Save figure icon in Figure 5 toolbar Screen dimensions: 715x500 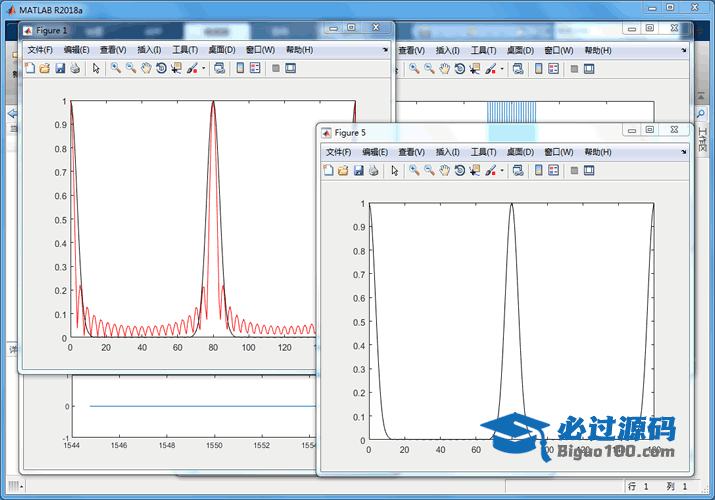point(359,170)
